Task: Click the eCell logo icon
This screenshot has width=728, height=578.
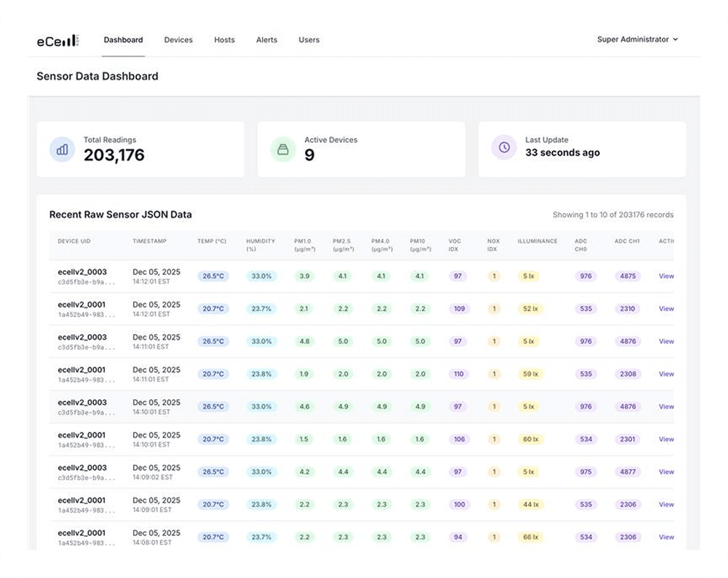Action: pos(57,40)
